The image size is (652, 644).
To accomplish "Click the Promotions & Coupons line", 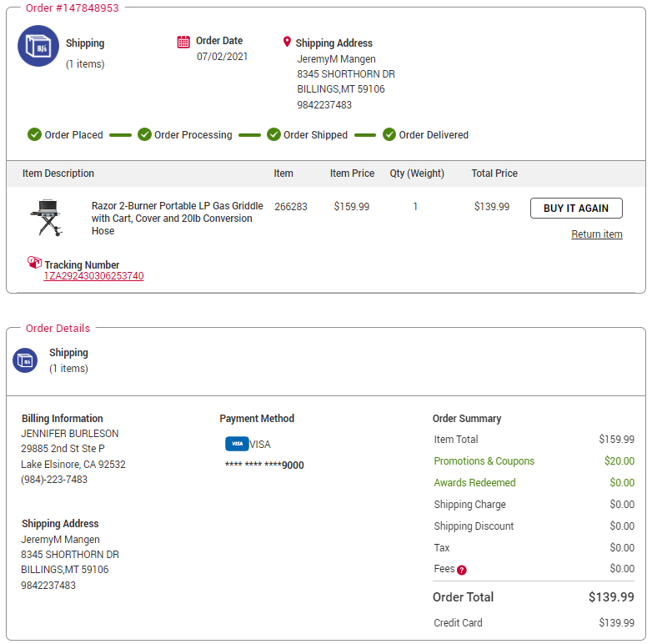I will (534, 461).
